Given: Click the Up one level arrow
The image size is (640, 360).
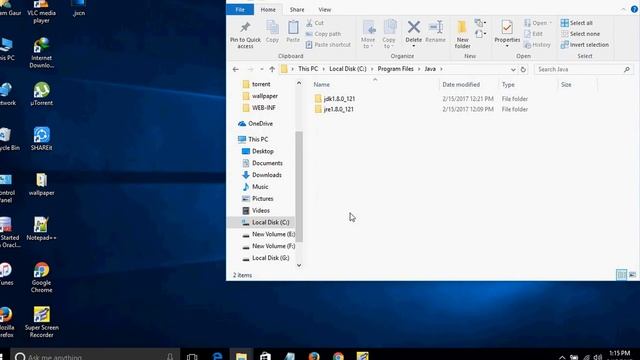Looking at the screenshot, I should pyautogui.click(x=272, y=69).
